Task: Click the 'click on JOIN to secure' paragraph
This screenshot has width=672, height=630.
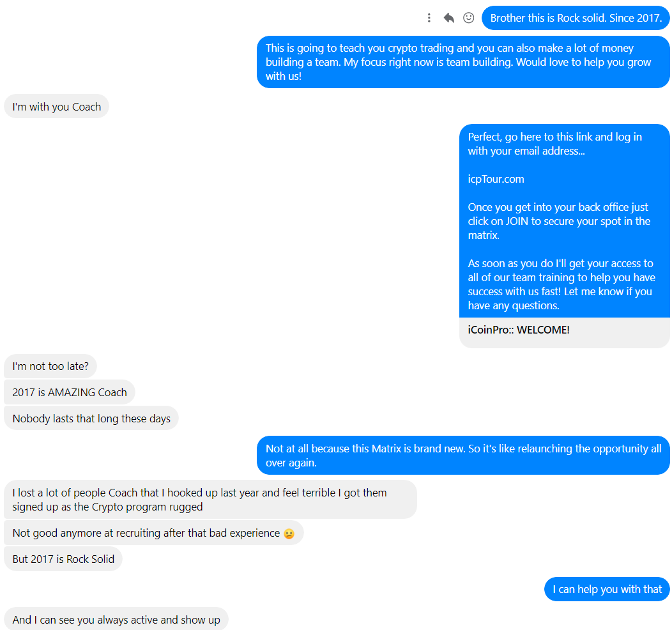Action: (x=559, y=221)
